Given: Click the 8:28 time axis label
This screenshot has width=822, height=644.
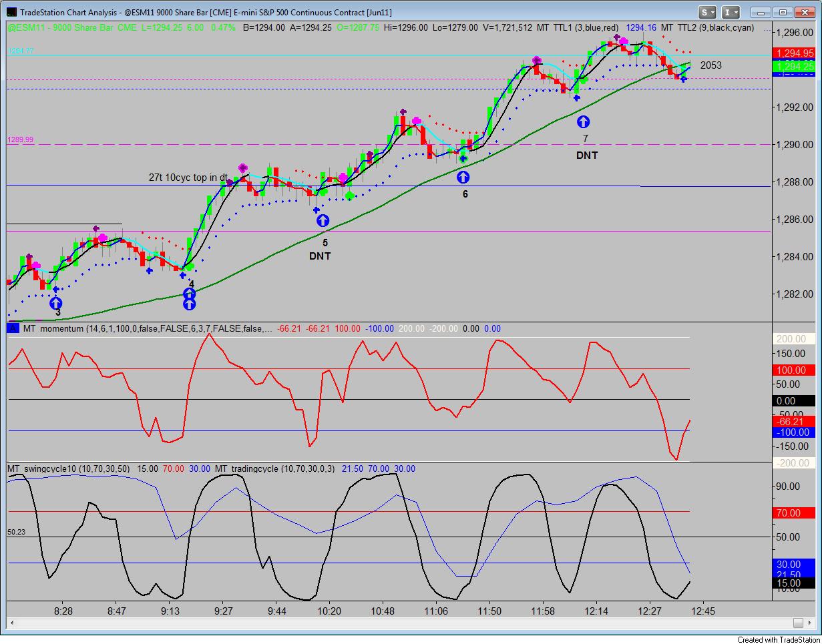Looking at the screenshot, I should [63, 611].
